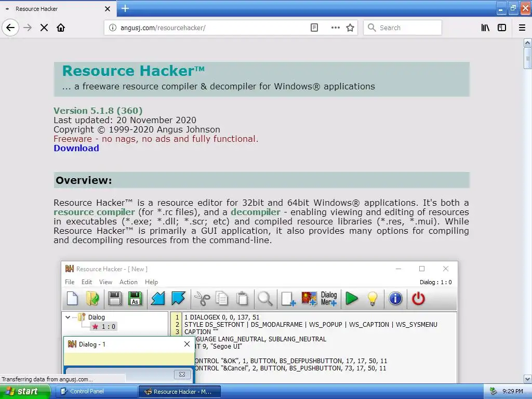532x399 pixels.
Task: Switch to Resource Hacker taskbar button
Action: point(180,392)
